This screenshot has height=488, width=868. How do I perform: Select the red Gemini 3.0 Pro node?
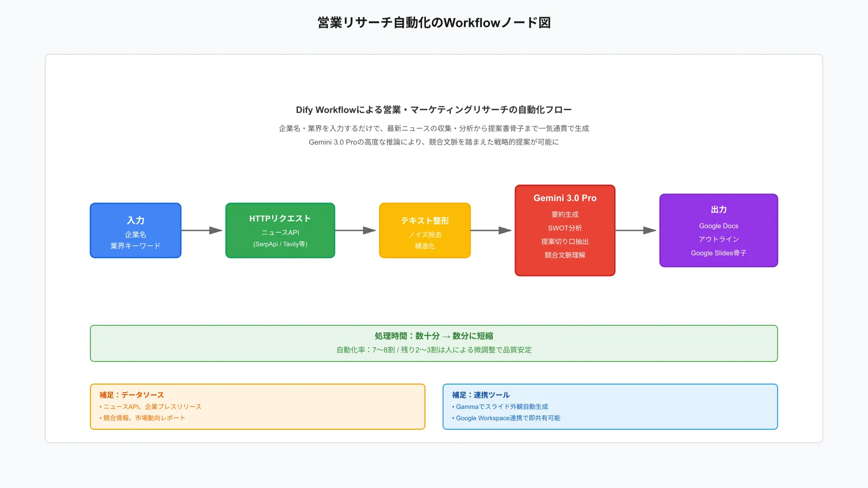565,230
